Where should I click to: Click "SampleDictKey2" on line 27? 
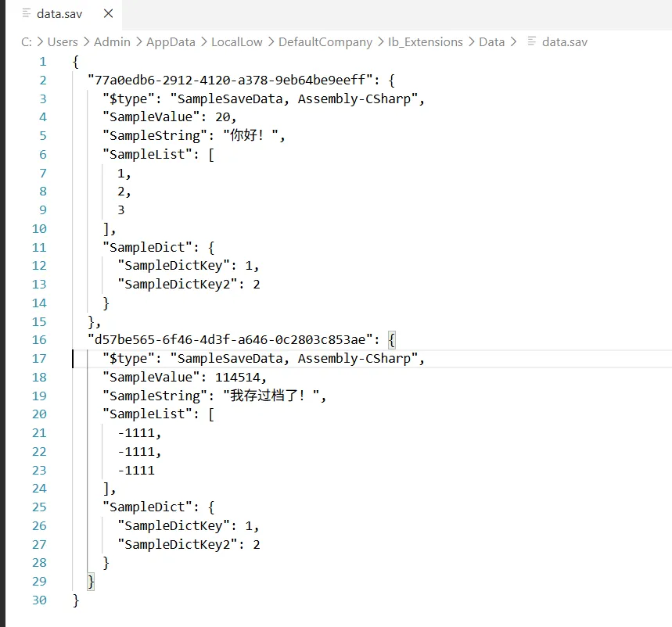click(x=178, y=544)
